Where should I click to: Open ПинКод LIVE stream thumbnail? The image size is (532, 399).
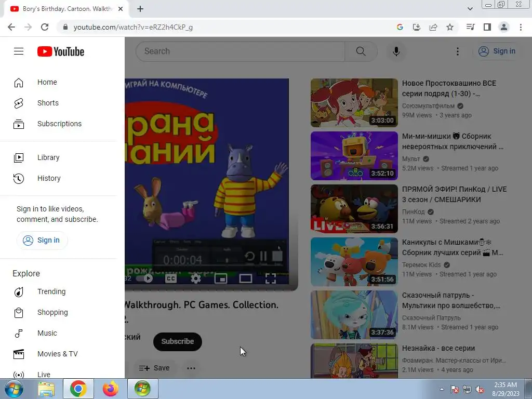tap(354, 209)
